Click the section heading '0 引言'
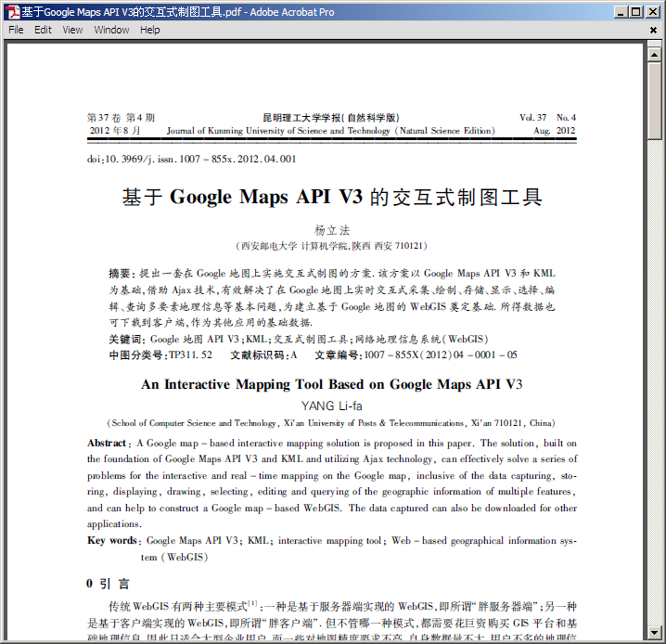 tap(108, 584)
